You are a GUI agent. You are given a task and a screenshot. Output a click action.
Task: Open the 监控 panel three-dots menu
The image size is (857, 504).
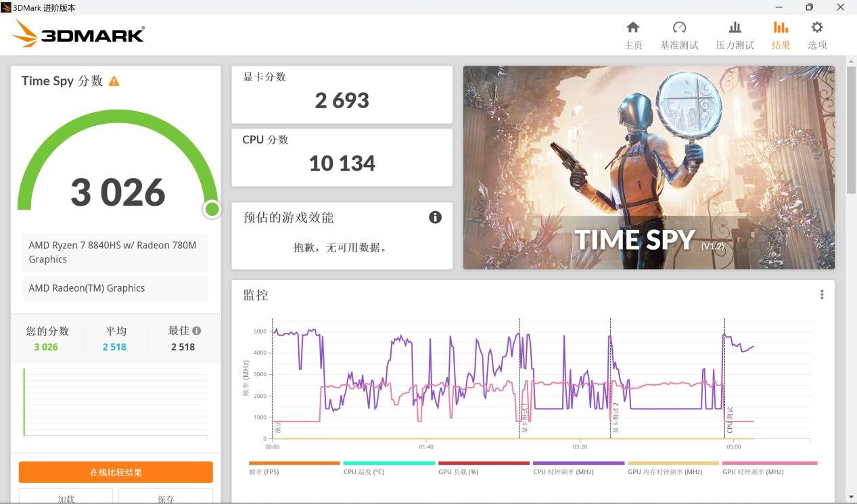(x=822, y=295)
